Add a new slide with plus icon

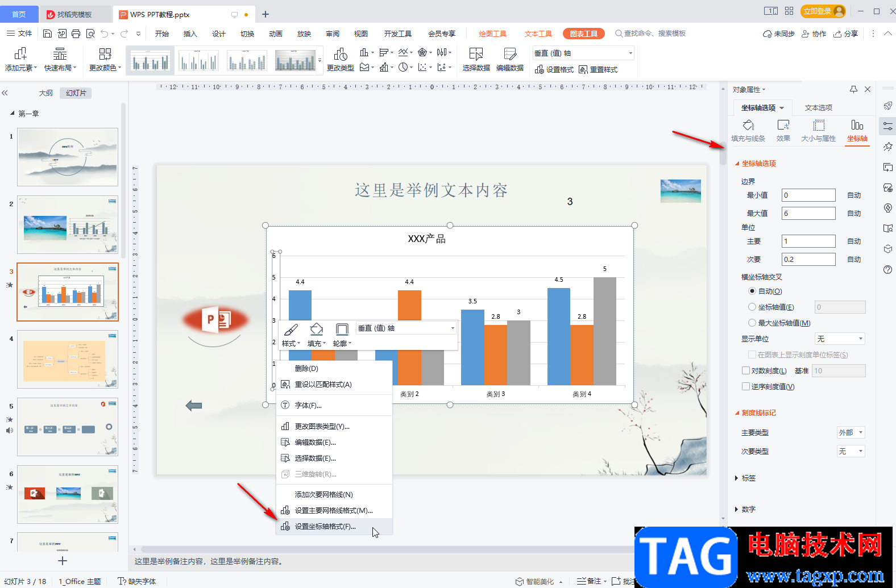(x=63, y=561)
